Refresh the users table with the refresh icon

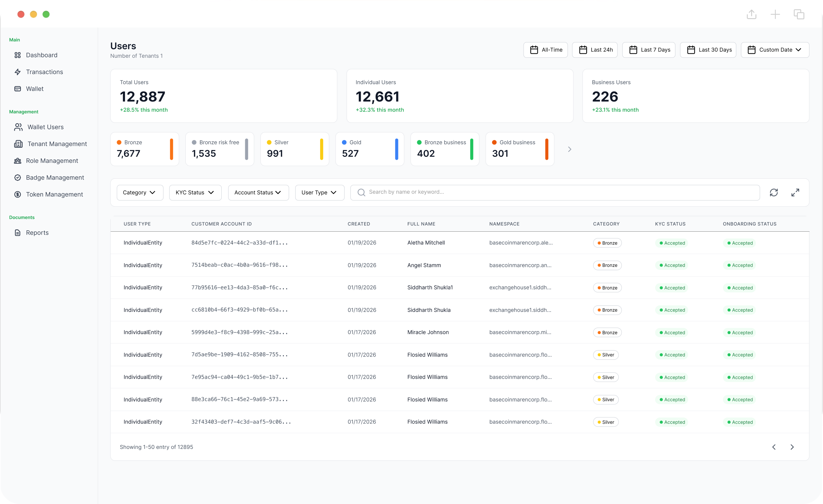(x=774, y=192)
